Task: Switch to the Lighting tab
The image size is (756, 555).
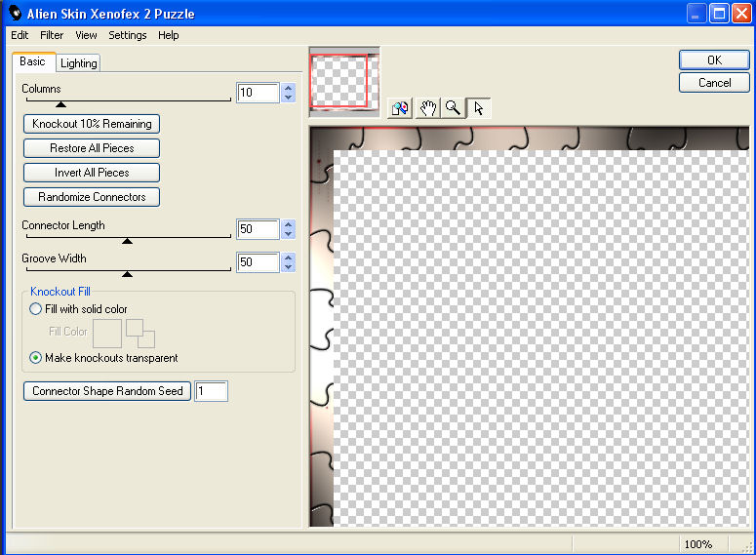Action: [x=78, y=63]
